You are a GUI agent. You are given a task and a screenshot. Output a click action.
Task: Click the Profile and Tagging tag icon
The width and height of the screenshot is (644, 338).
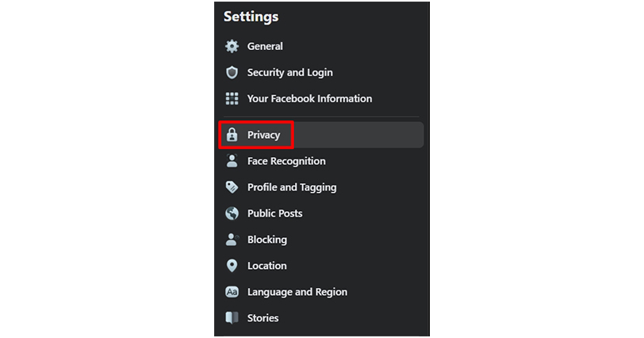click(232, 187)
